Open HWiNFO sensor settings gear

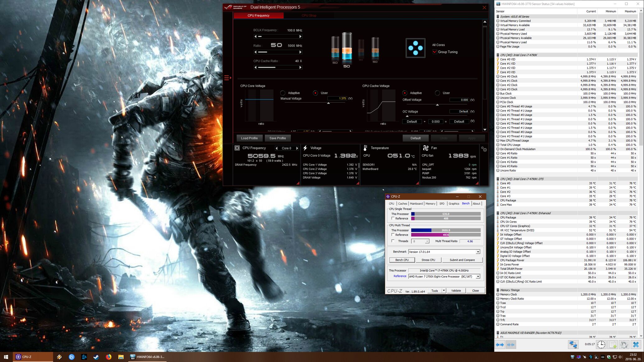click(624, 345)
